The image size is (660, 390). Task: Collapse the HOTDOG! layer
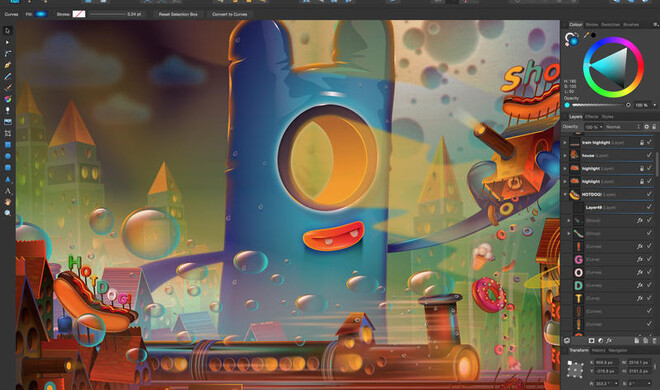[565, 194]
